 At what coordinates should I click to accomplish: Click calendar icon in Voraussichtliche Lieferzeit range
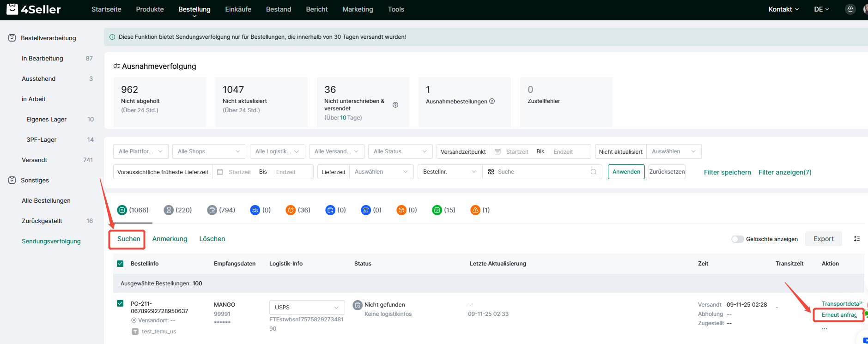[220, 172]
